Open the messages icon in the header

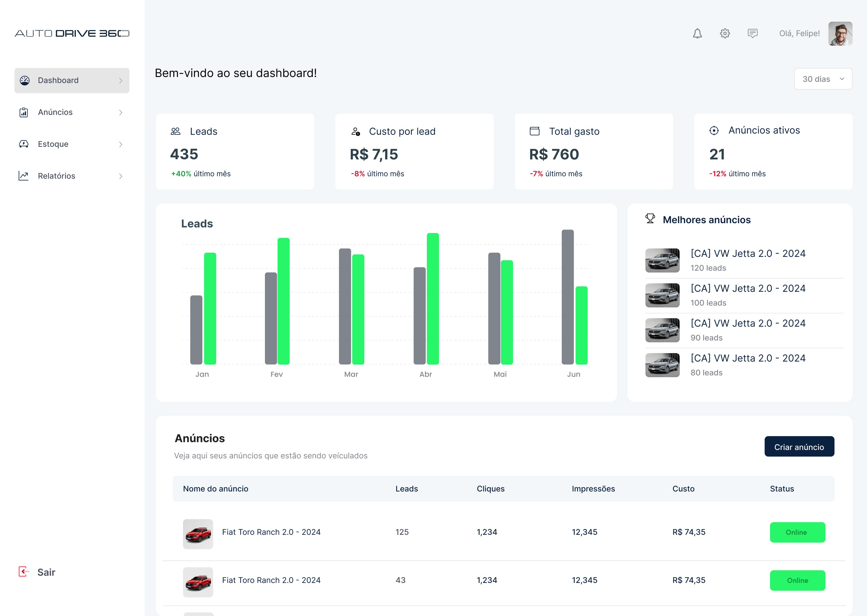coord(753,34)
